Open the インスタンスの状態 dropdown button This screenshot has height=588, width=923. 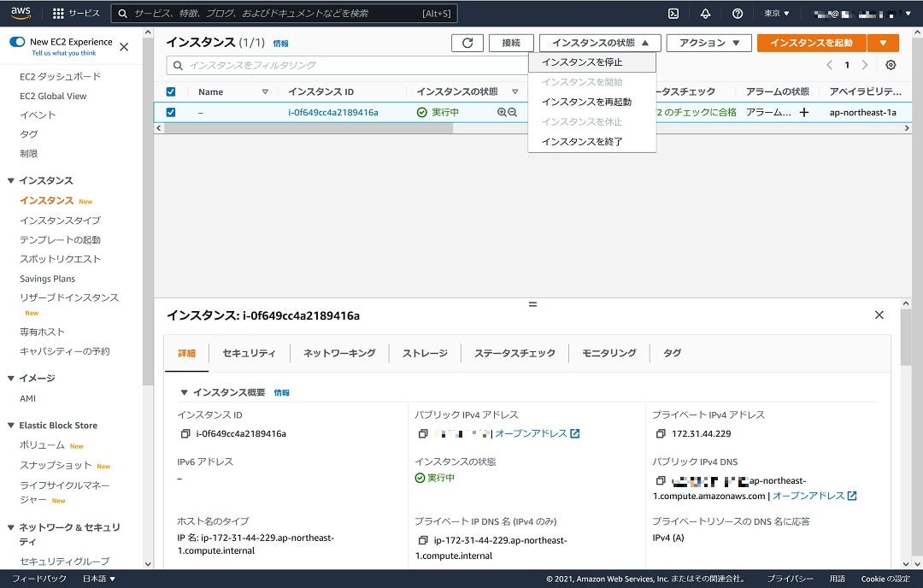tap(600, 43)
